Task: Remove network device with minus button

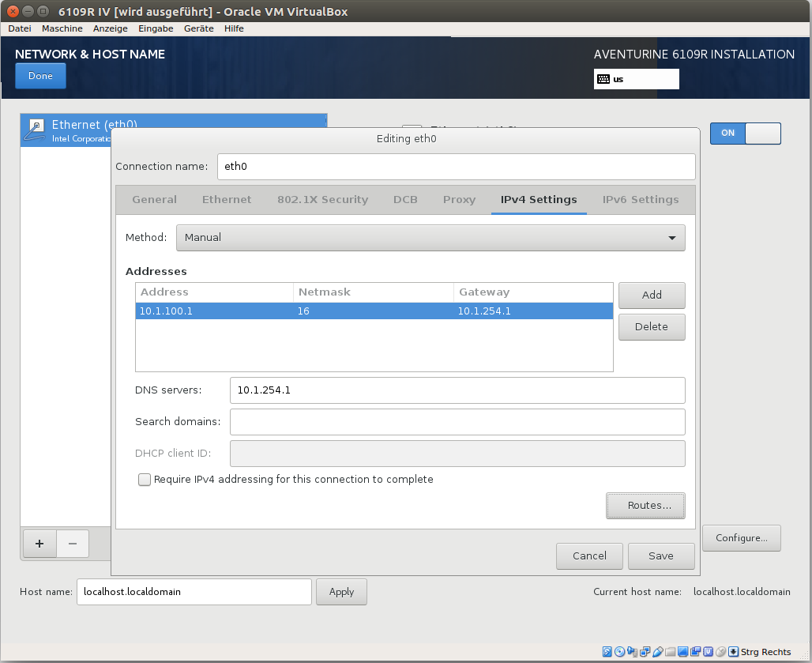Action: [73, 544]
